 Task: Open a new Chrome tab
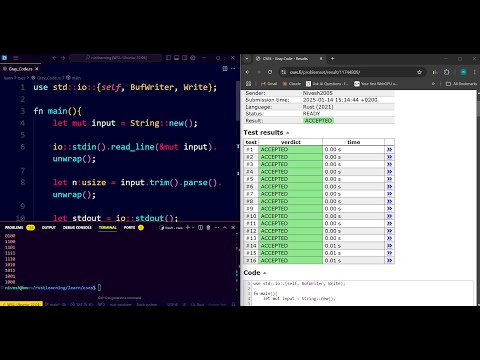point(332,59)
